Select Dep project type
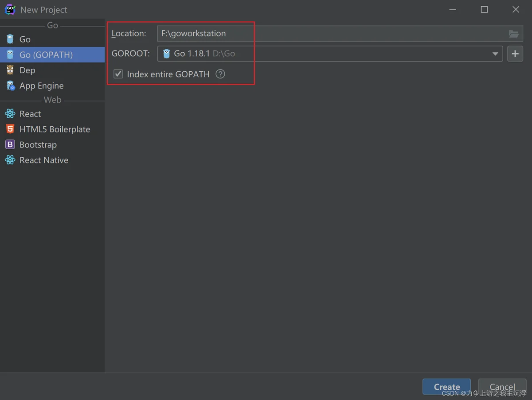 pos(52,70)
